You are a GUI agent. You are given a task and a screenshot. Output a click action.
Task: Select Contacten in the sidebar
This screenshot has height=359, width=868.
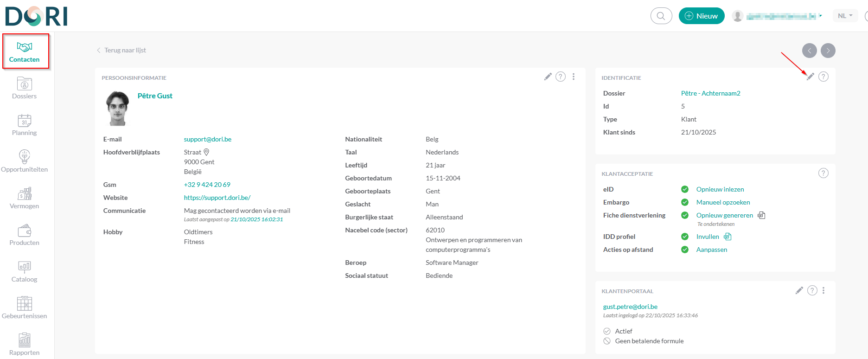[x=25, y=51]
